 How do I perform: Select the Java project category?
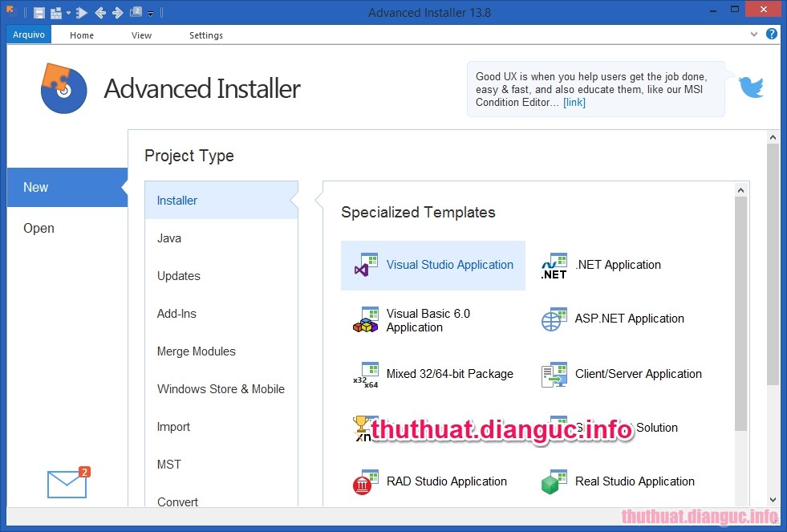pyautogui.click(x=221, y=238)
